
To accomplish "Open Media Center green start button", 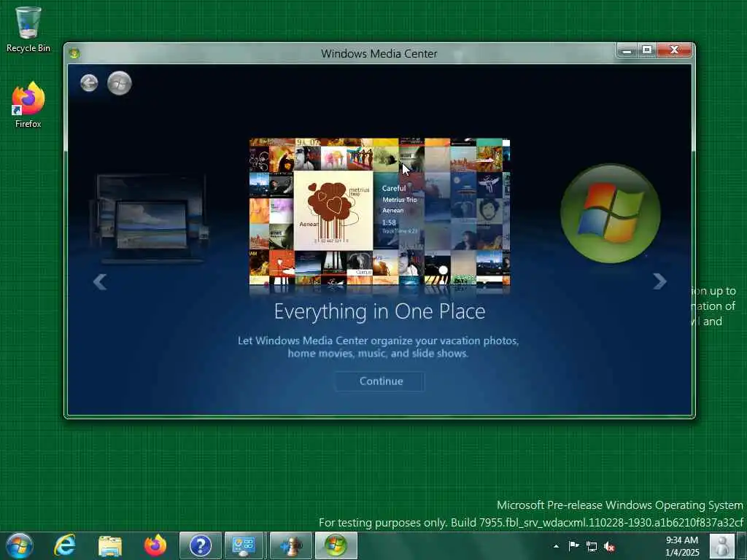I will click(119, 83).
